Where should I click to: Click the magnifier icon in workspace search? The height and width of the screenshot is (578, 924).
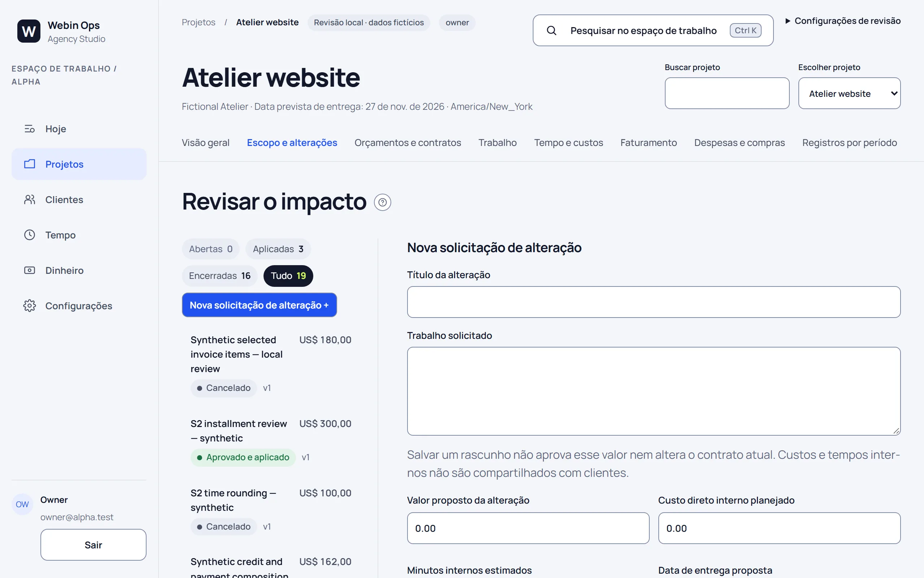pyautogui.click(x=552, y=31)
